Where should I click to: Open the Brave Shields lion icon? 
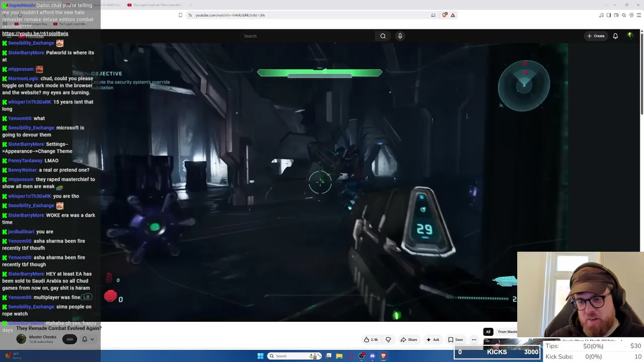coord(444,15)
